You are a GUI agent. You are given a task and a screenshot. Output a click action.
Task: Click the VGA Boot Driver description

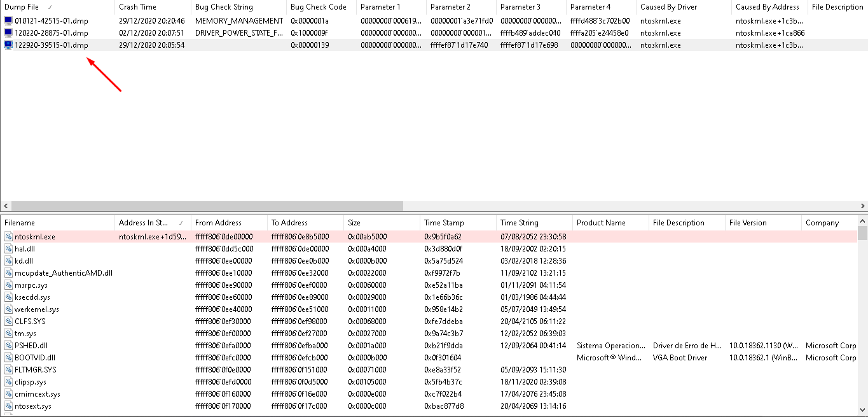pyautogui.click(x=680, y=358)
